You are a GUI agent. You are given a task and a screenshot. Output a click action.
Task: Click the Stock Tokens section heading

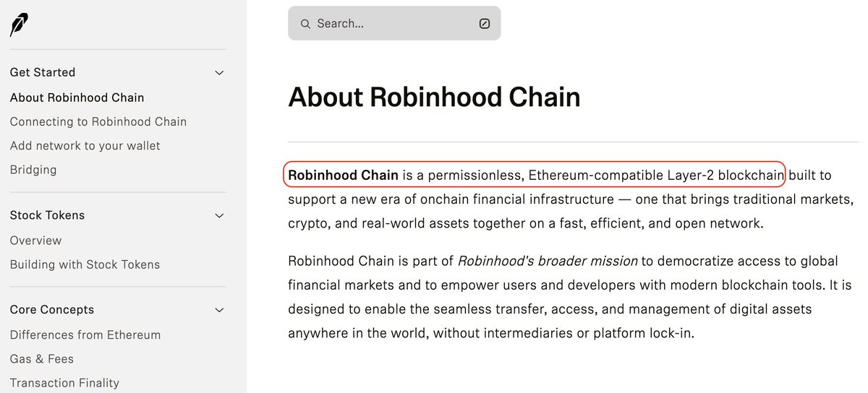(47, 215)
